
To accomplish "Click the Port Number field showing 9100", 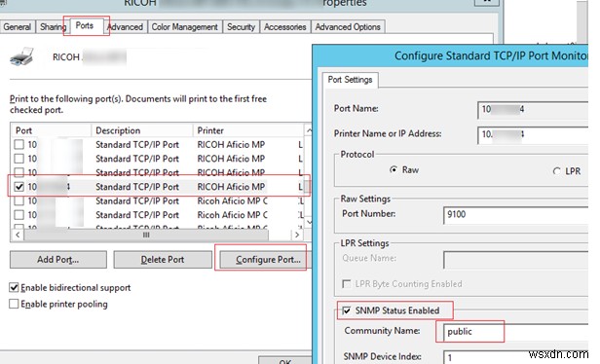I will (x=515, y=215).
